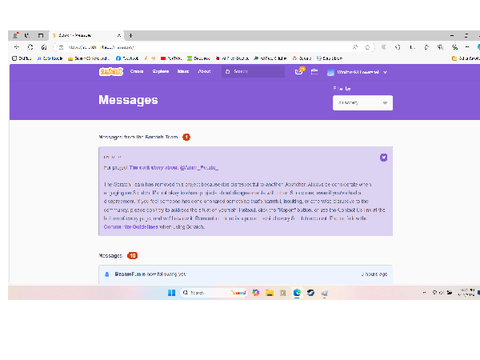The image size is (480, 360).
Task: Open File Explorer from the taskbar
Action: coord(269,293)
